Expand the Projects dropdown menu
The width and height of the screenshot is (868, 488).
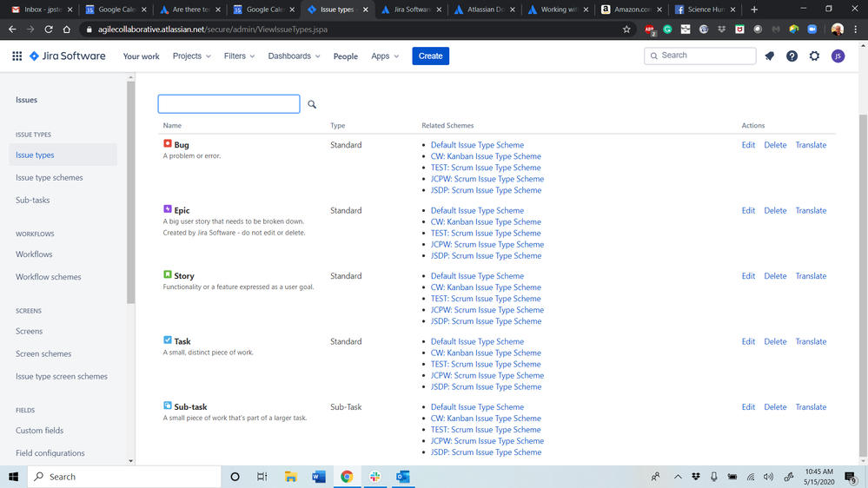click(x=191, y=56)
